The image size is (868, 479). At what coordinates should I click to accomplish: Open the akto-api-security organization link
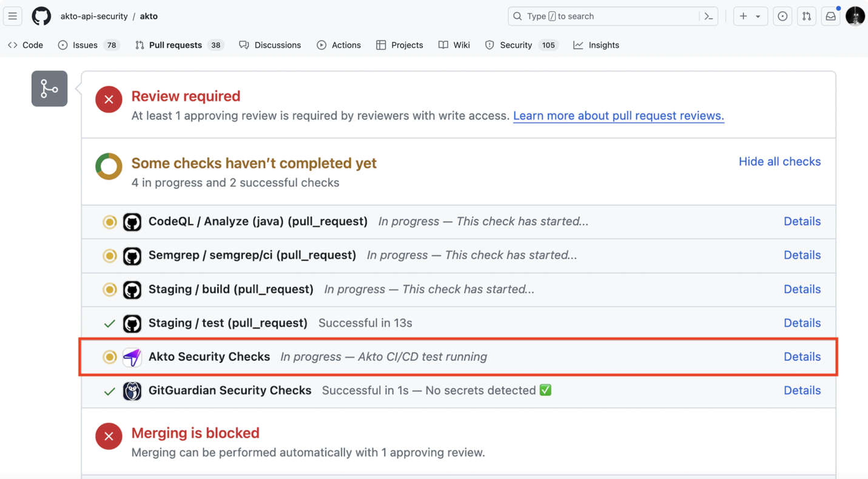pyautogui.click(x=94, y=16)
